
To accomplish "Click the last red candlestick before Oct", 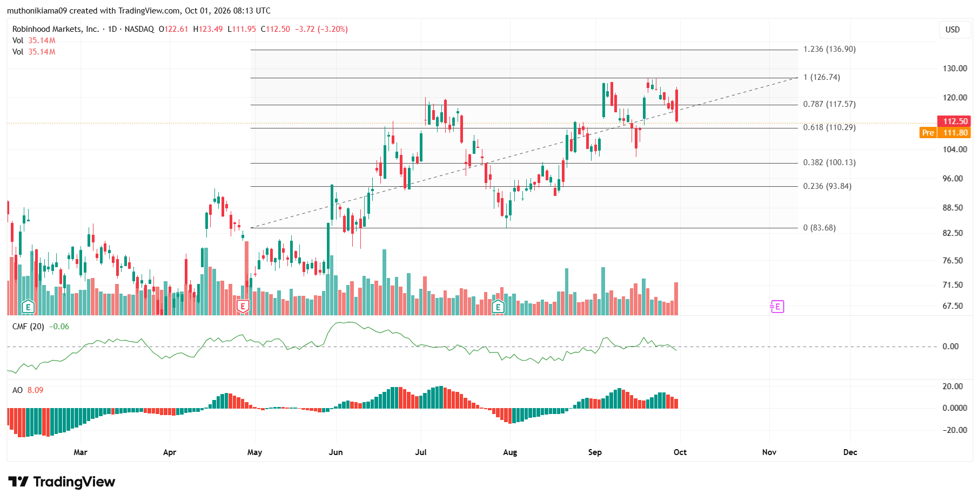I will [x=676, y=105].
